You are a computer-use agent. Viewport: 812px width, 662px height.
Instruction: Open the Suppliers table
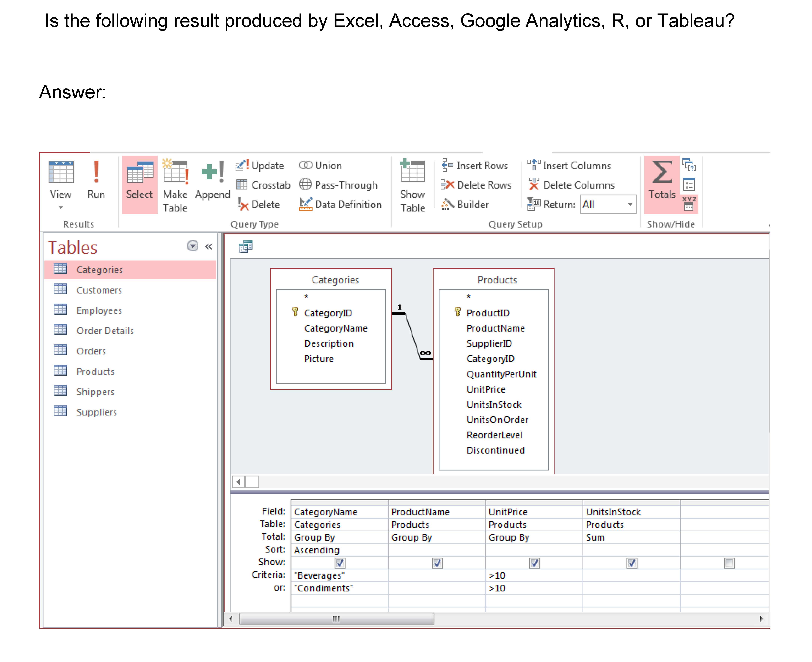97,412
